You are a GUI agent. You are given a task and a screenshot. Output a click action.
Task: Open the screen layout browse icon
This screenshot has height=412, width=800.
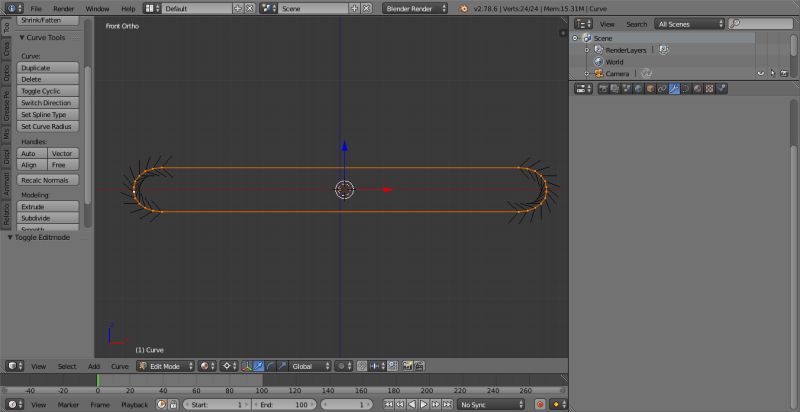pyautogui.click(x=152, y=8)
